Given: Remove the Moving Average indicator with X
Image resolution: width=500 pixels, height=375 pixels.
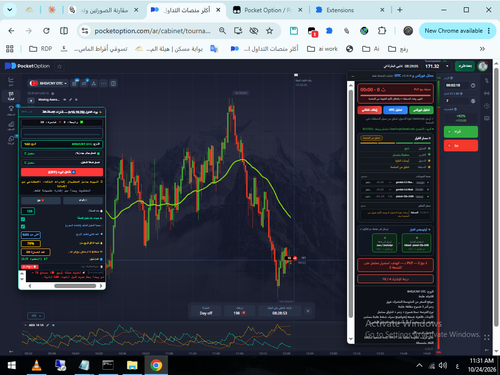Looking at the screenshot, I should click(76, 100).
